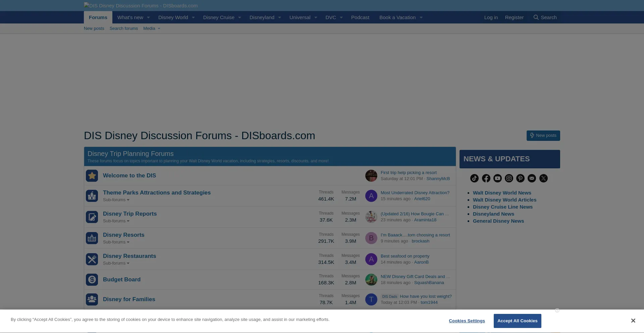644x333 pixels.
Task: Click the dollar sign Budget Board icon
Action: point(92,280)
